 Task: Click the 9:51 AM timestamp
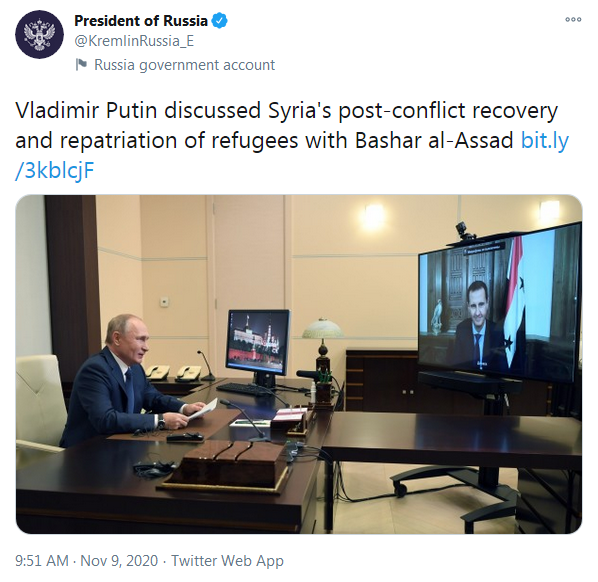pyautogui.click(x=42, y=561)
